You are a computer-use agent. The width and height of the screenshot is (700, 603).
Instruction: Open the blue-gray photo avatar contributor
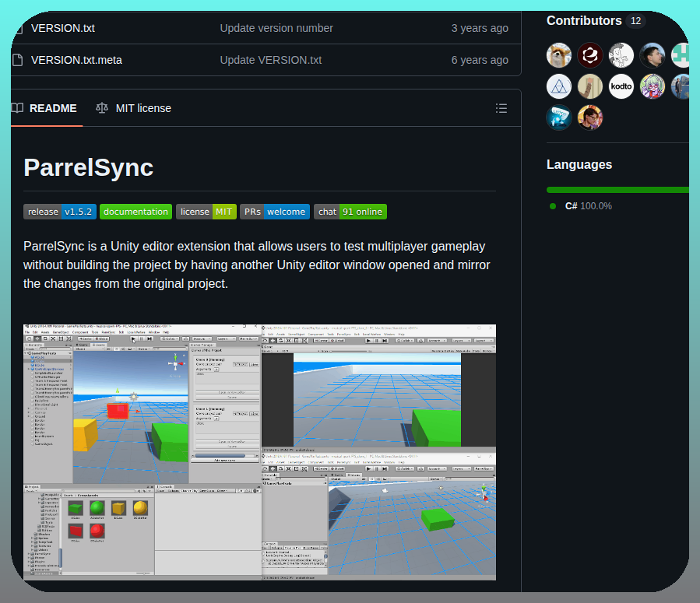click(681, 86)
